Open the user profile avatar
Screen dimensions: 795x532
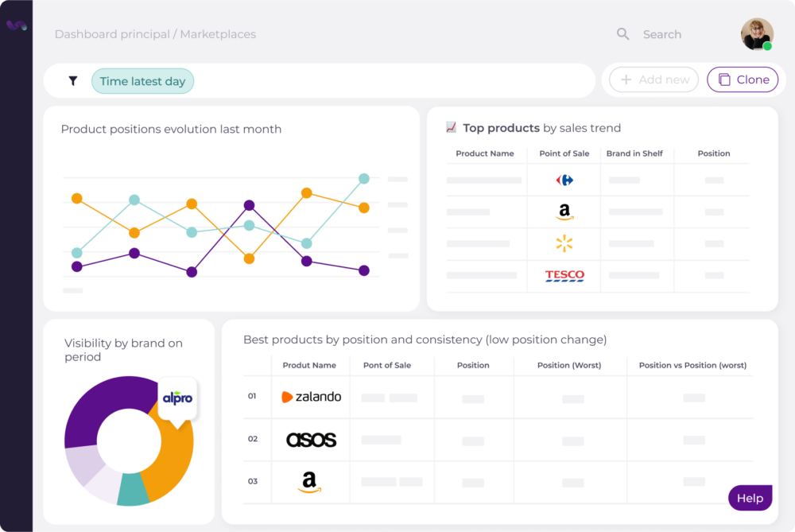pyautogui.click(x=757, y=34)
